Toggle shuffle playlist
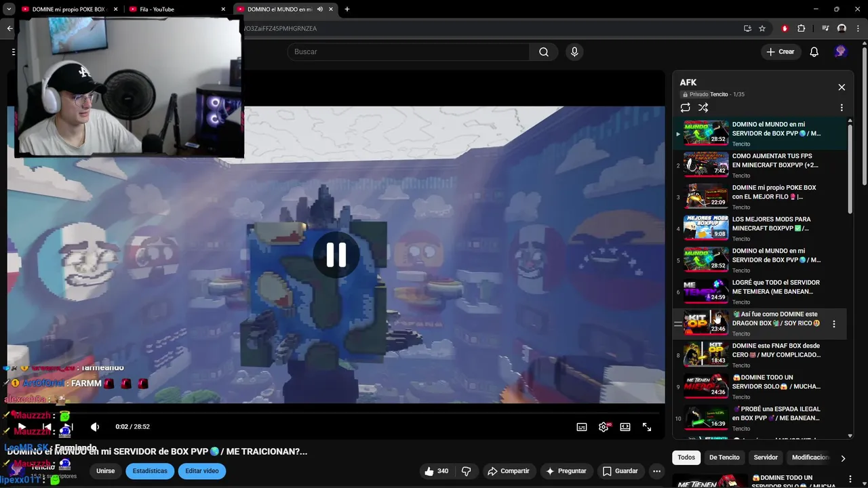The width and height of the screenshot is (868, 488). (703, 108)
